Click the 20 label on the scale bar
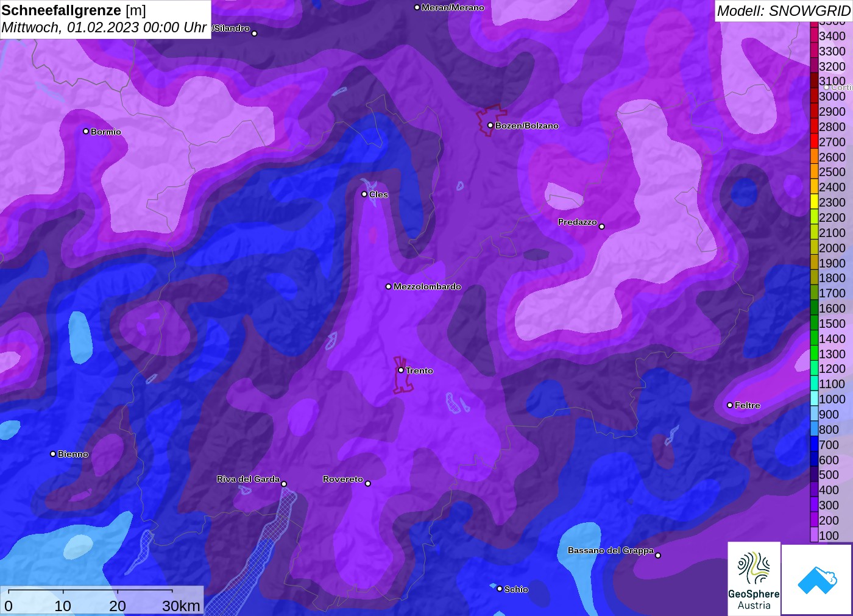 [118, 606]
